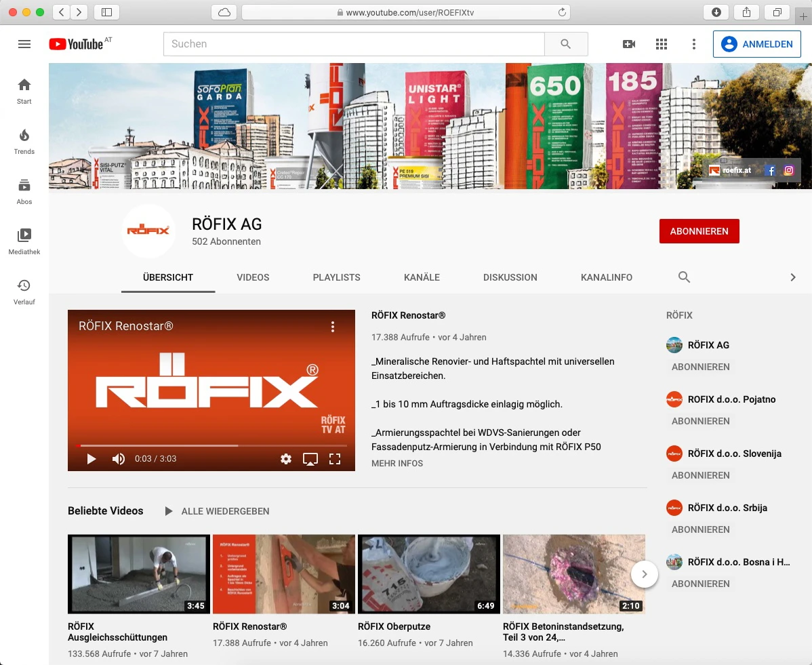Screen dimensions: 812x665
Task: Open the KANÄLE tab
Action: tap(422, 277)
